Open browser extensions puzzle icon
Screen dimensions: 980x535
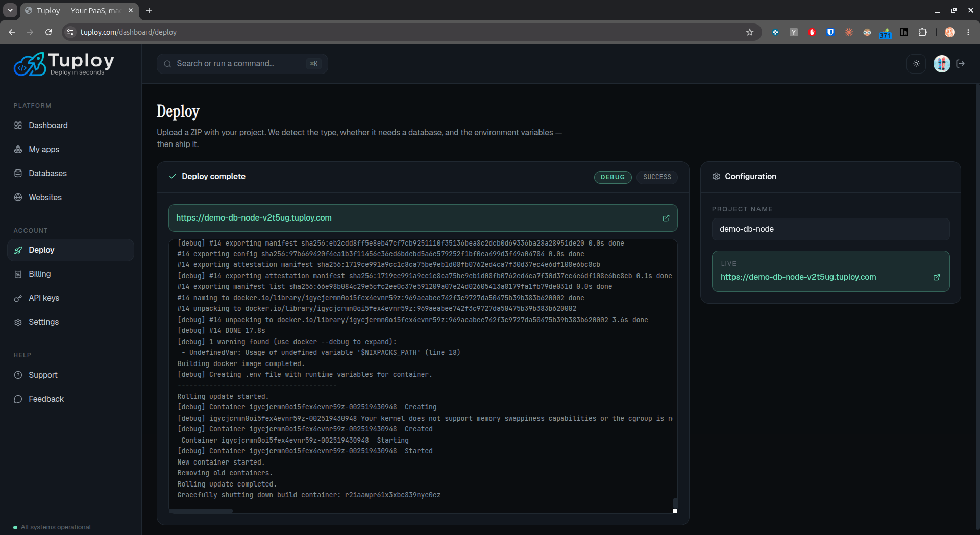click(x=922, y=32)
